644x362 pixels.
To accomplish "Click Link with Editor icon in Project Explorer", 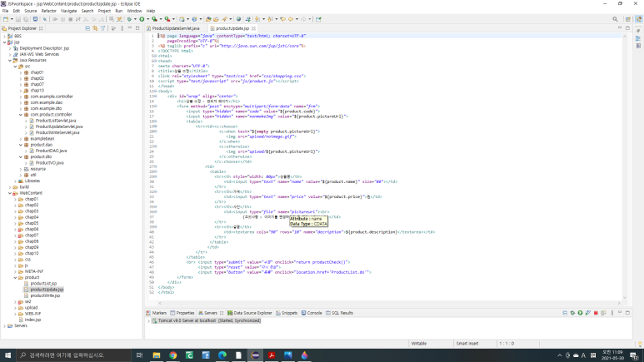I will [95, 28].
